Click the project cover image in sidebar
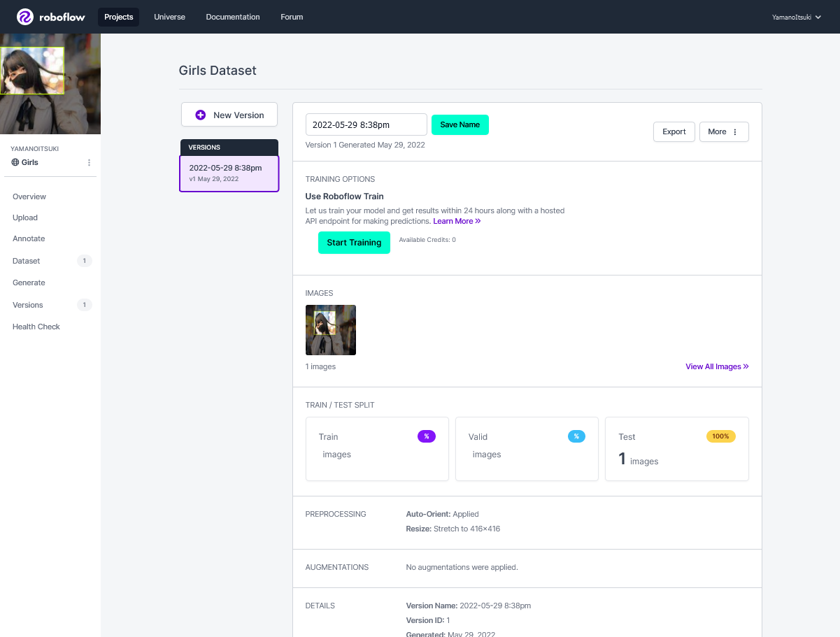Image resolution: width=840 pixels, height=637 pixels. pos(50,84)
